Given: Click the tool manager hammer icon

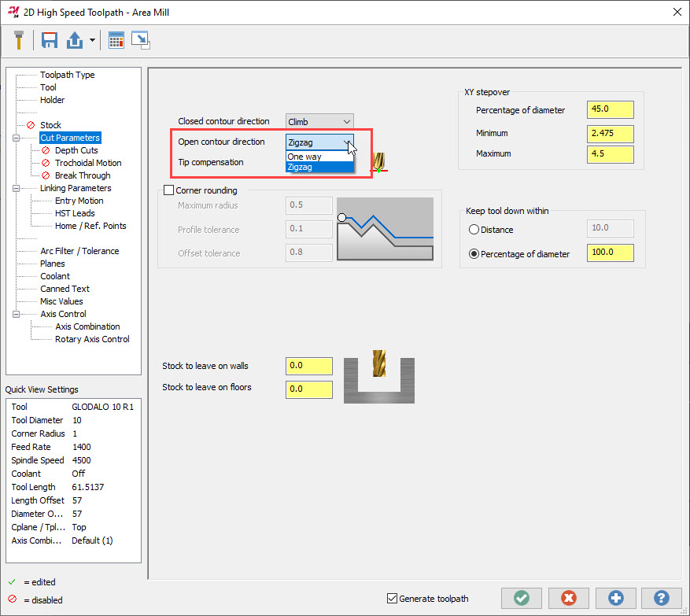Looking at the screenshot, I should click(18, 40).
